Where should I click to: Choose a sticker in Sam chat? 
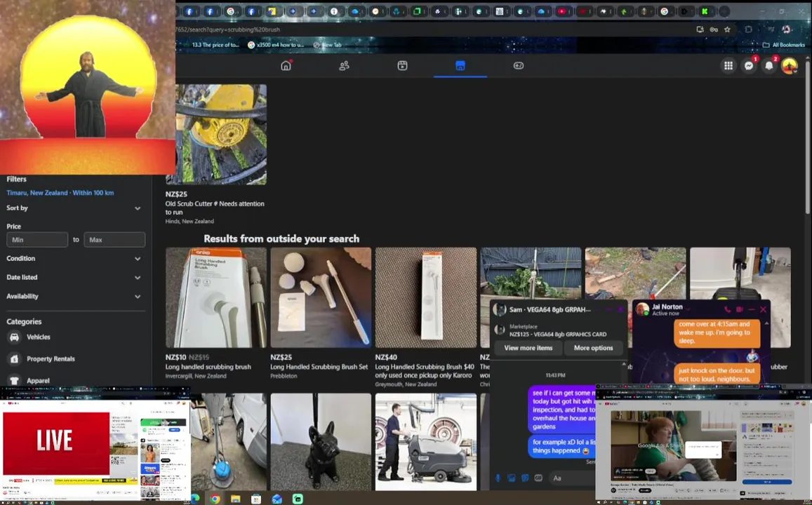point(524,478)
